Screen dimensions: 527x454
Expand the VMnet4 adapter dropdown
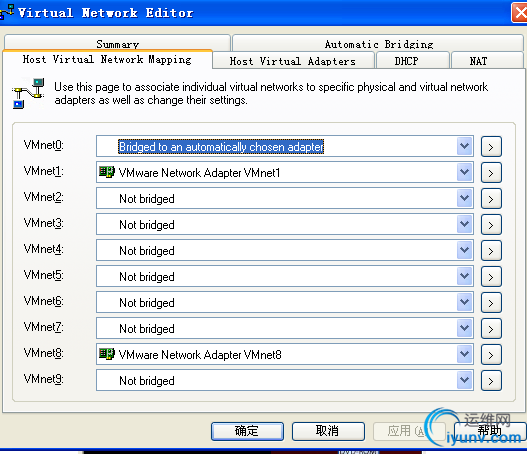click(x=464, y=250)
